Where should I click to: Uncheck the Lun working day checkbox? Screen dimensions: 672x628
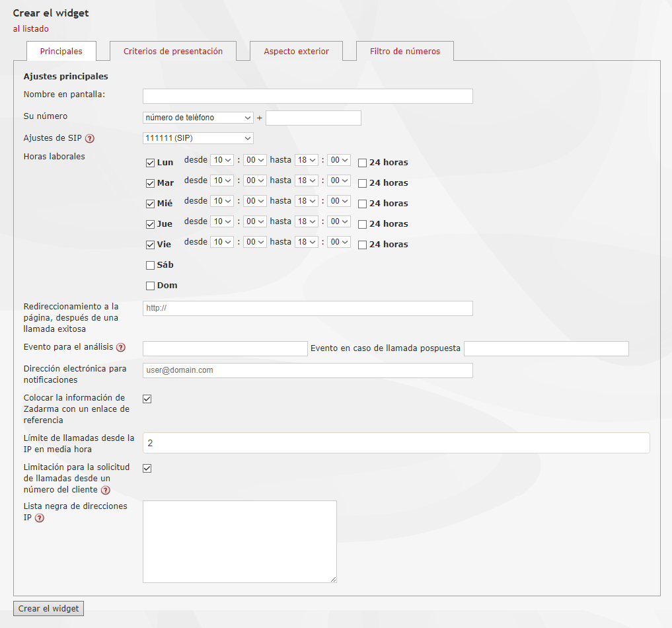coord(150,163)
